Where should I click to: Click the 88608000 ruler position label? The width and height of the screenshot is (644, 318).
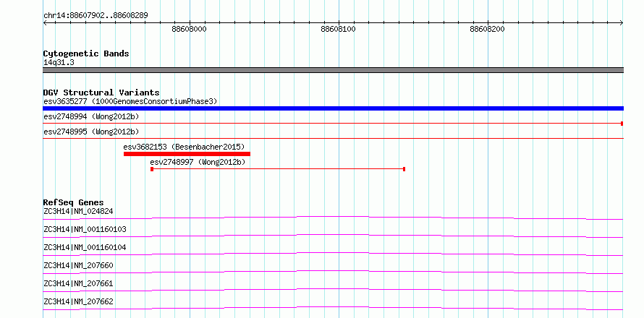(x=189, y=30)
